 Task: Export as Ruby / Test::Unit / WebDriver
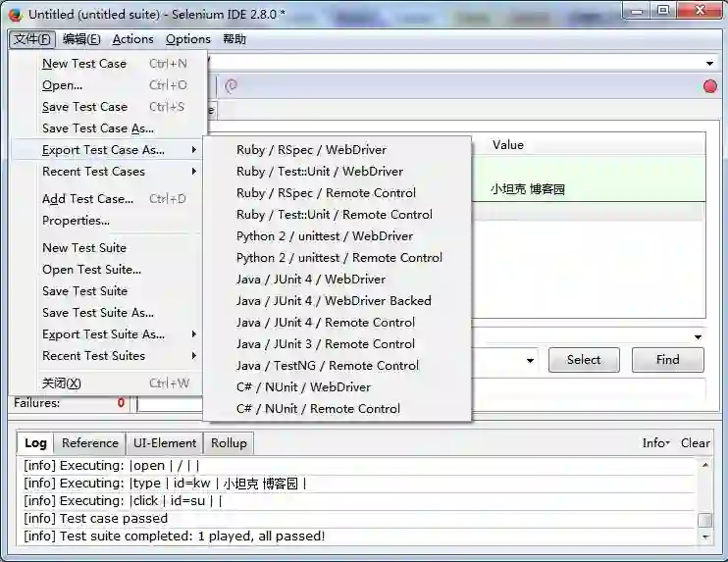(338, 172)
